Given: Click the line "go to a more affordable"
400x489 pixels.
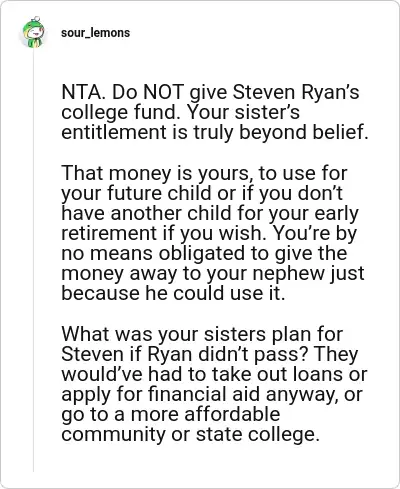Looking at the screenshot, I should 171,414.
